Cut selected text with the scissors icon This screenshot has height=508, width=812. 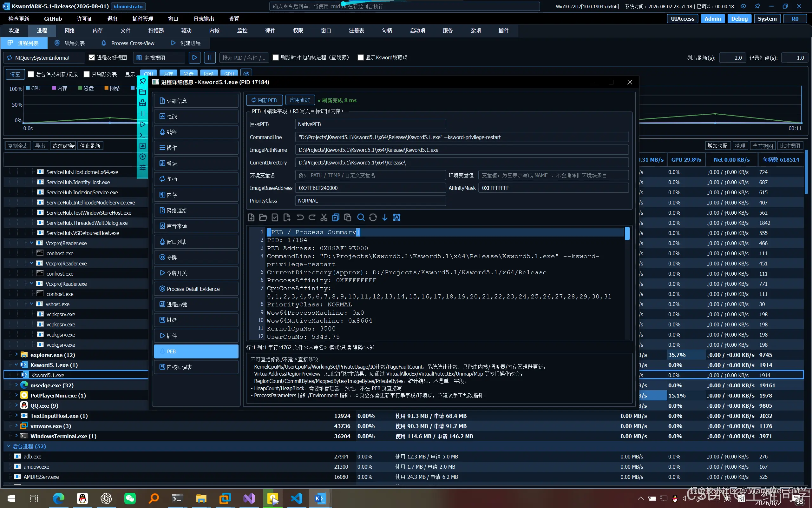[324, 217]
